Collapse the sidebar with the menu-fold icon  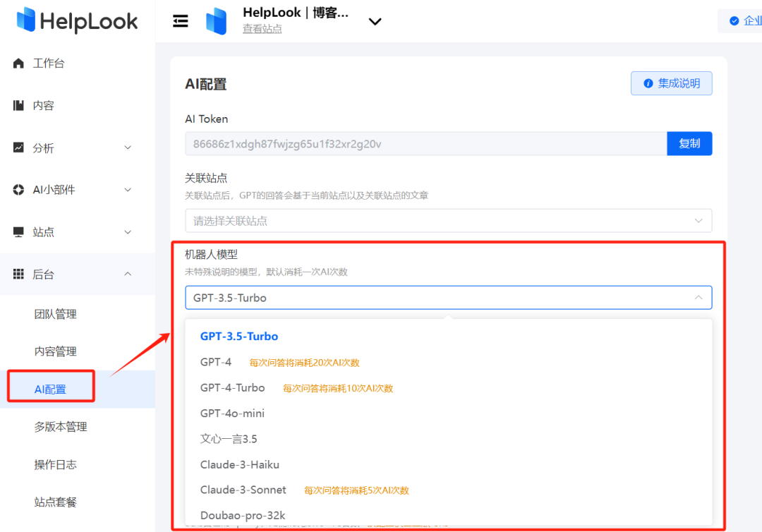[181, 21]
